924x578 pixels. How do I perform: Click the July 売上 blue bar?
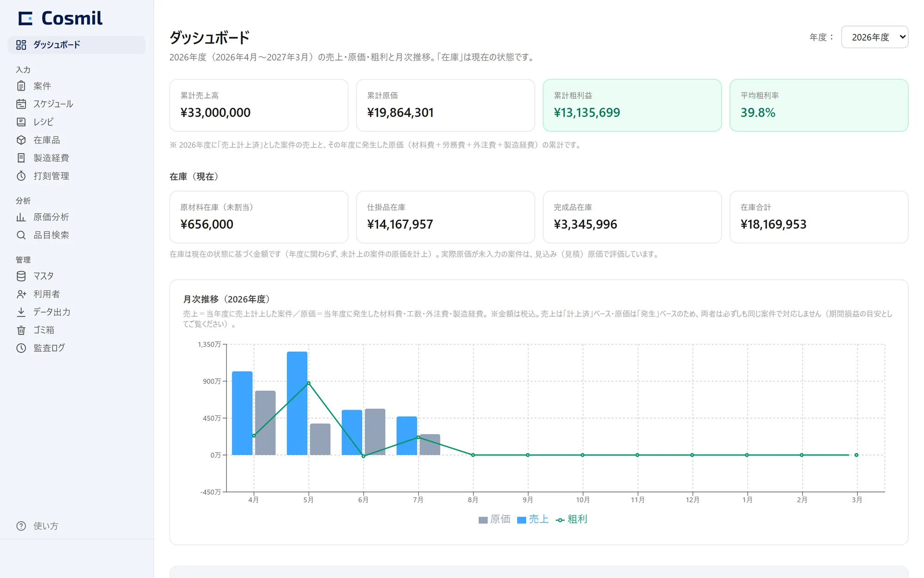tap(407, 436)
